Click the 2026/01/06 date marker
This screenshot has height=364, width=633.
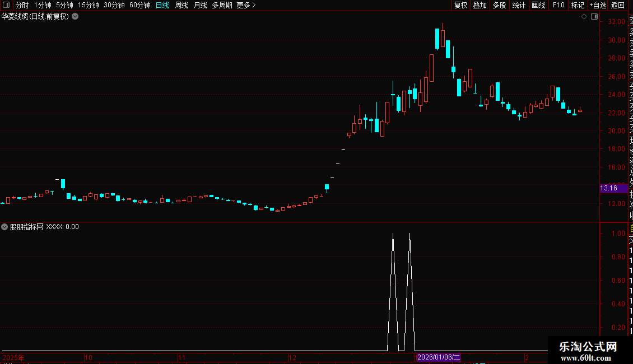click(x=439, y=357)
